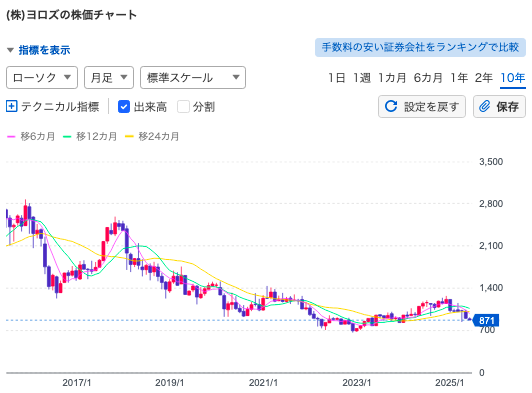532x393 pixels.
Task: Expand the 指標を表示 disclosure triangle
Action: pyautogui.click(x=10, y=50)
